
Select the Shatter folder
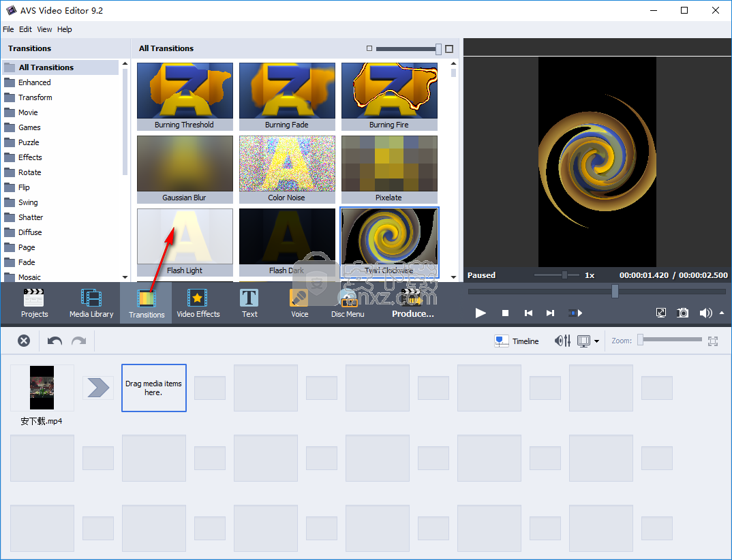coord(60,217)
